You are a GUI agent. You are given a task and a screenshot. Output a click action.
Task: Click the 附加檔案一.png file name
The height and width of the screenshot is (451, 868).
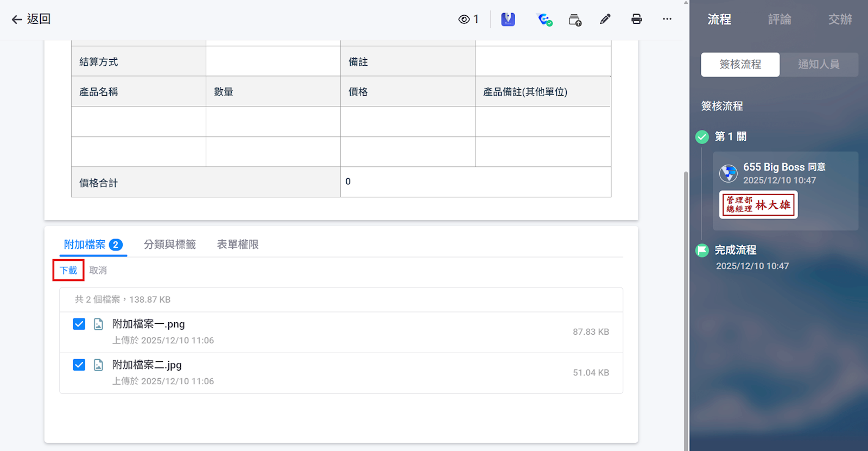pyautogui.click(x=148, y=324)
